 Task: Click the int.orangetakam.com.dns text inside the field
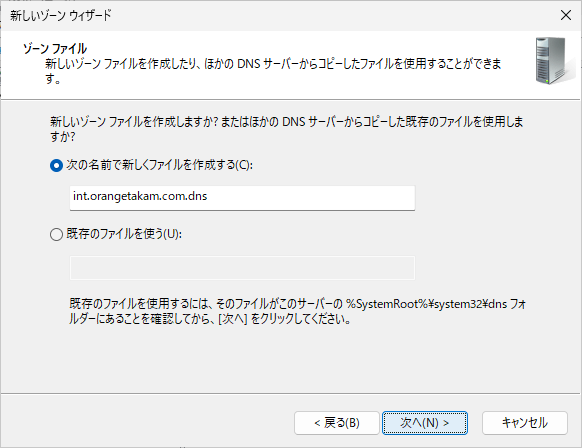[140, 196]
